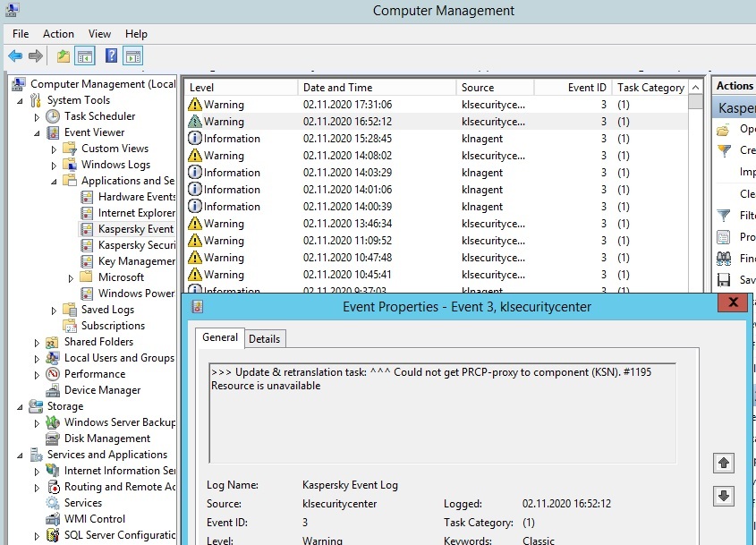Viewport: 756px width, 545px height.
Task: Toggle the Show/Hide Console Tree icon
Action: coord(85,56)
